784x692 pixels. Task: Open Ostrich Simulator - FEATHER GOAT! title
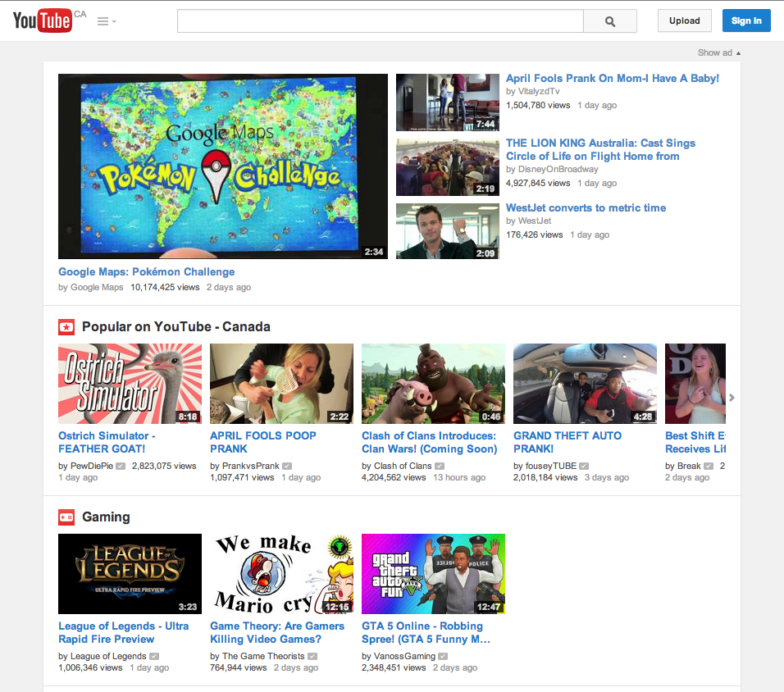pos(107,442)
